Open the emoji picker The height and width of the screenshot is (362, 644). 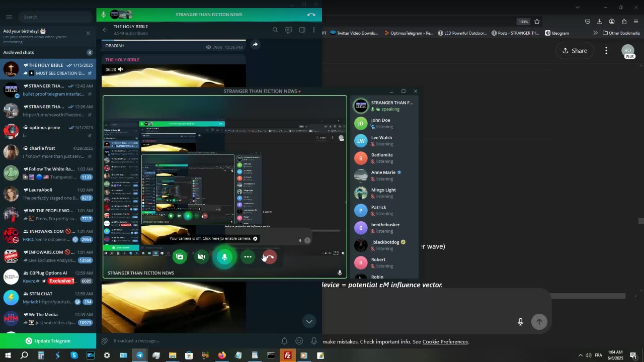(299, 341)
